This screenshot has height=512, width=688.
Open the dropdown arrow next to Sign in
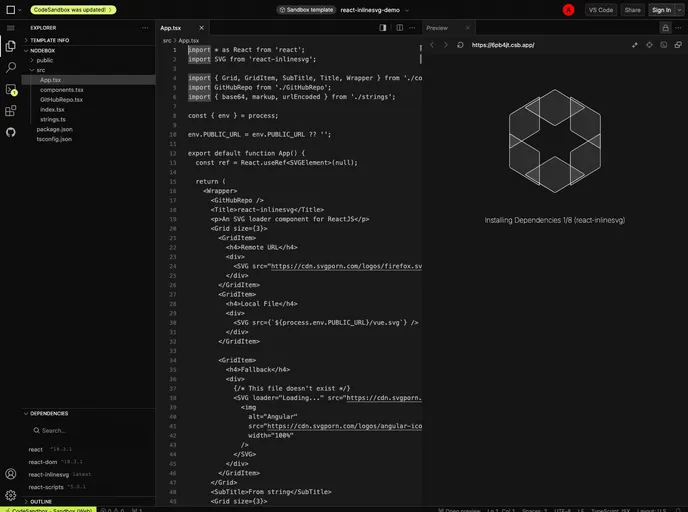[x=679, y=10]
